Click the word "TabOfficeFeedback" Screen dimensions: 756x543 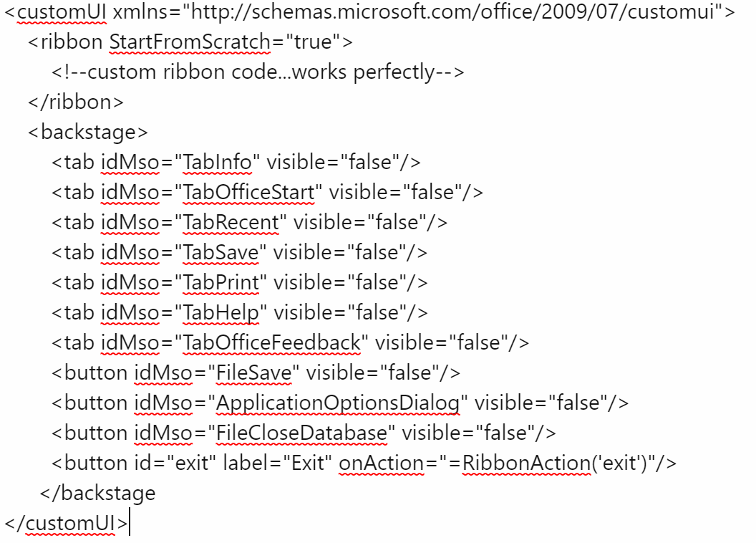point(272,343)
